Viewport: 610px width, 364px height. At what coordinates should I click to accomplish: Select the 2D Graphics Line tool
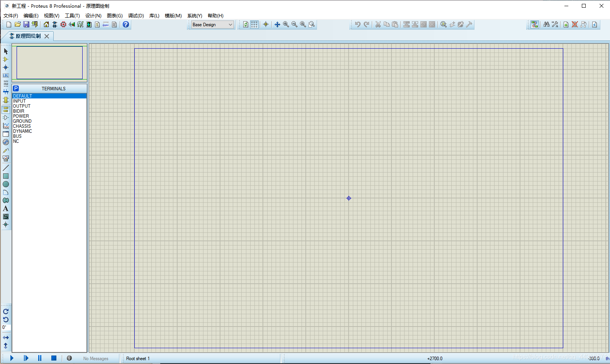(x=6, y=168)
